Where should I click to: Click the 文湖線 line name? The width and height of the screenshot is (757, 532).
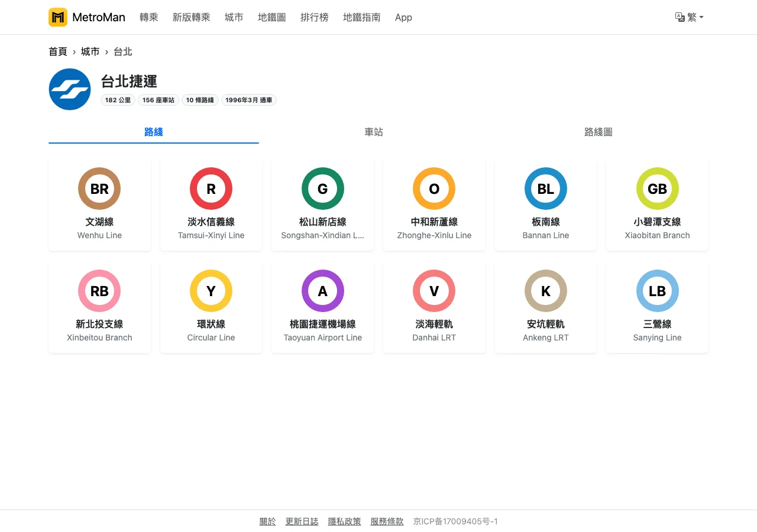pyautogui.click(x=99, y=222)
